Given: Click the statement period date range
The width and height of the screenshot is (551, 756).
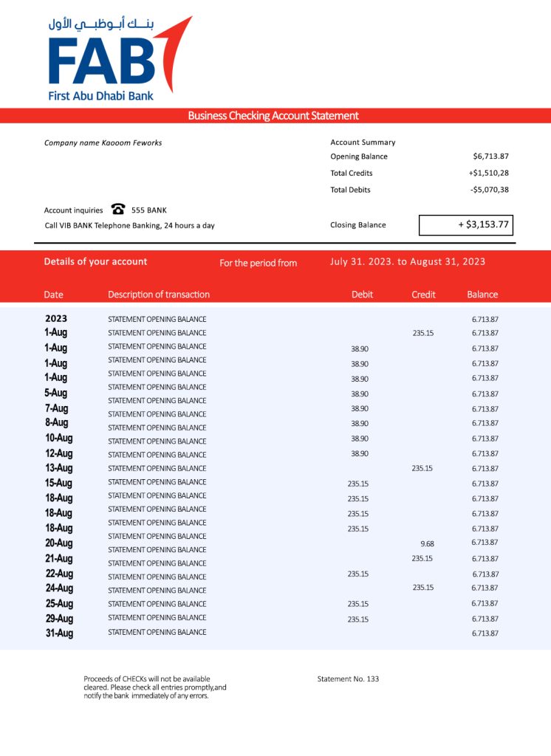Looking at the screenshot, I should tap(408, 262).
